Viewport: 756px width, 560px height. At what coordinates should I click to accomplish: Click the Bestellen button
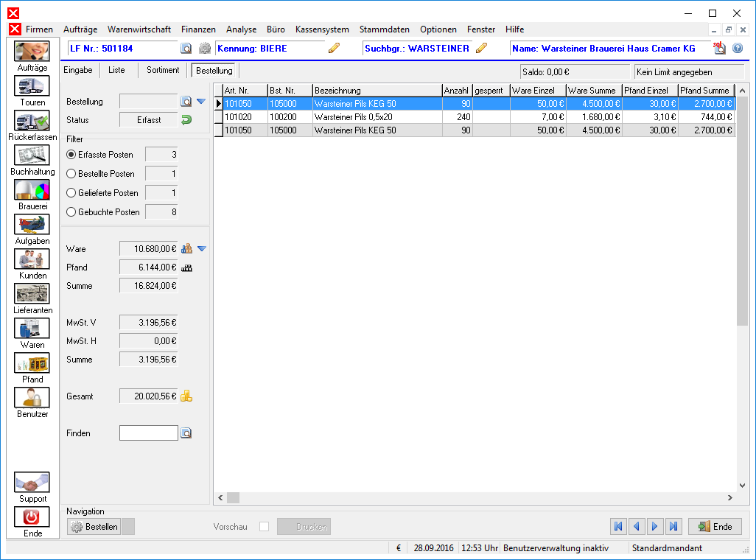[x=94, y=527]
